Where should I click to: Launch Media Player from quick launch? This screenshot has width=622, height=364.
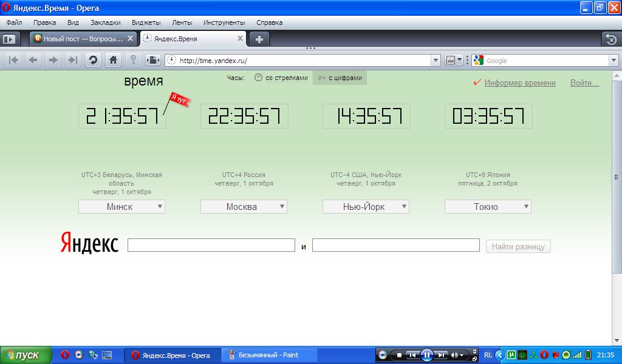click(x=79, y=355)
